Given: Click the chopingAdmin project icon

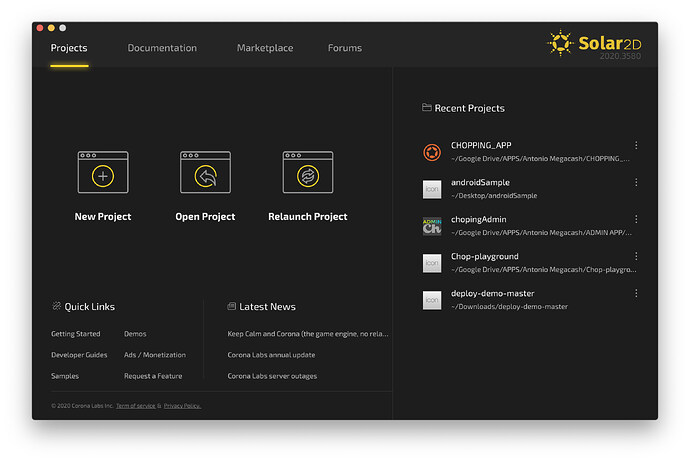Looking at the screenshot, I should click(x=432, y=226).
